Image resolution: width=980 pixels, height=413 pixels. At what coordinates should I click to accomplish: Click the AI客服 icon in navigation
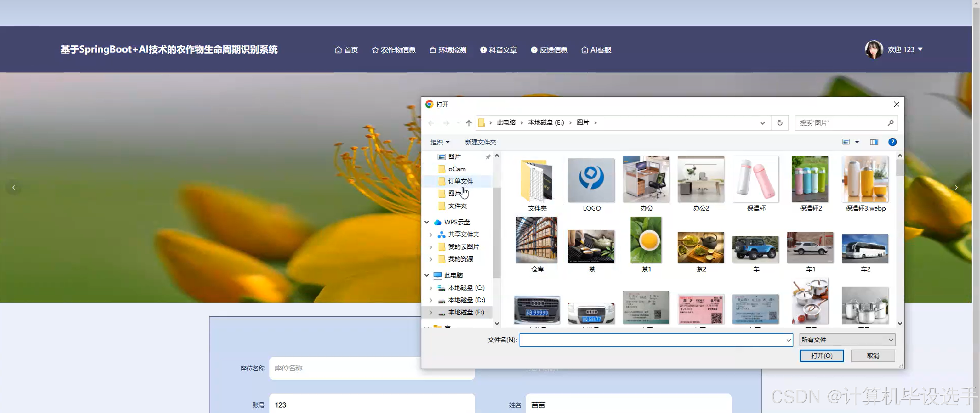(x=585, y=50)
